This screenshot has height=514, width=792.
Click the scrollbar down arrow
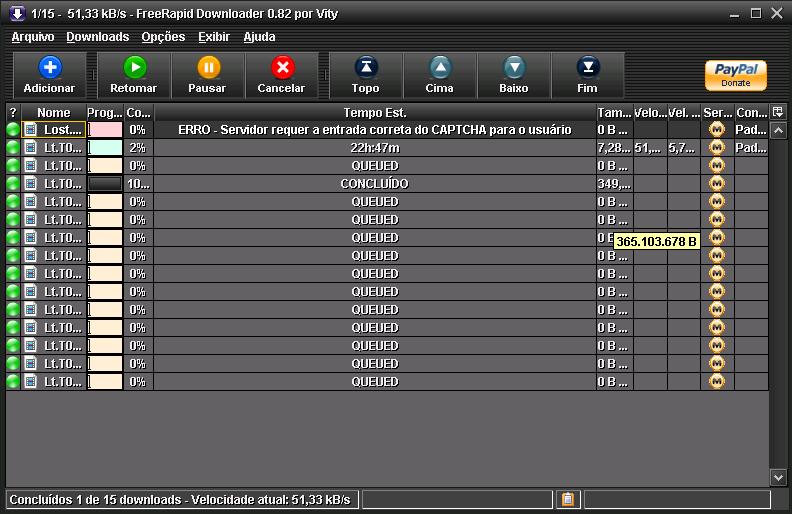point(779,477)
